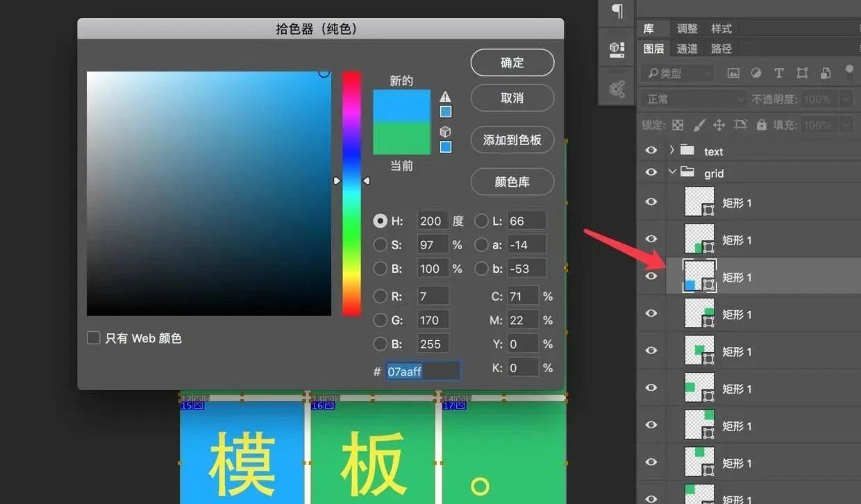
Task: Click the 当前 current green color swatch
Action: tap(401, 138)
